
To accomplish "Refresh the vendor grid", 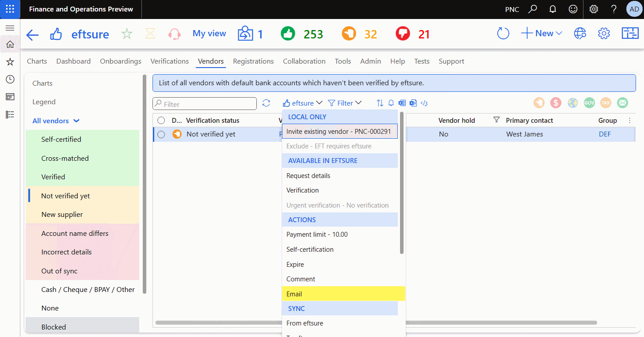I will [x=266, y=103].
